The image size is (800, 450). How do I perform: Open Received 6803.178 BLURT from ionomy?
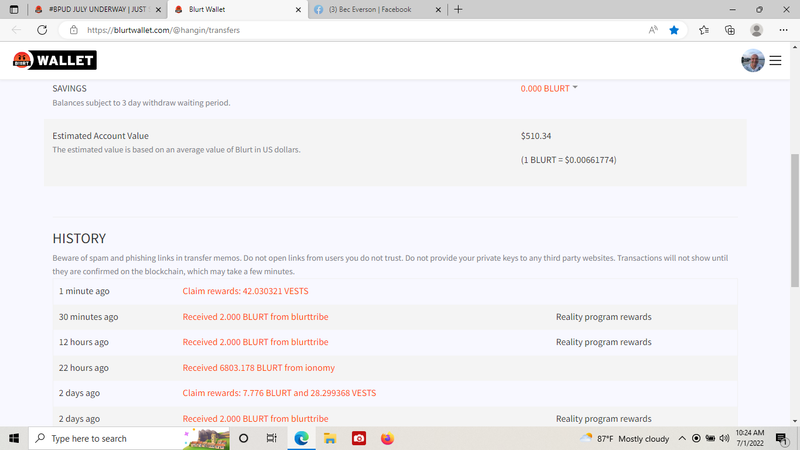tap(259, 367)
